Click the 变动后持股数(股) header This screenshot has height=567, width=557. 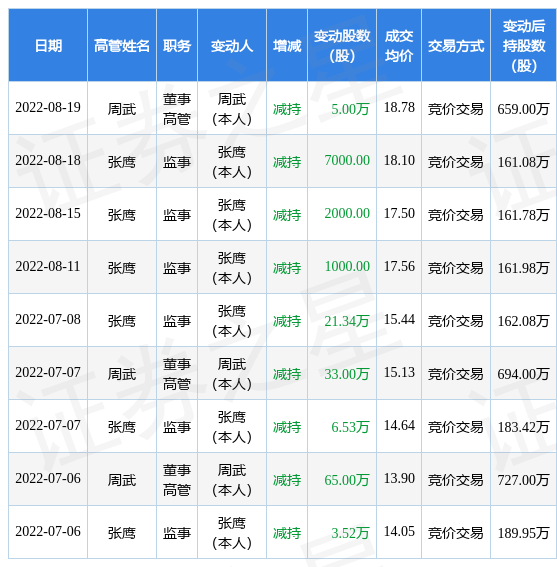[524, 46]
